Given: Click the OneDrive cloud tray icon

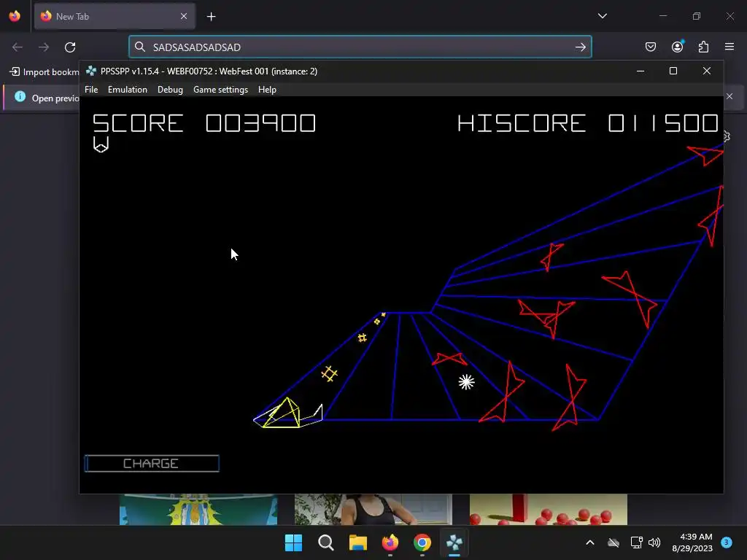Looking at the screenshot, I should [614, 542].
